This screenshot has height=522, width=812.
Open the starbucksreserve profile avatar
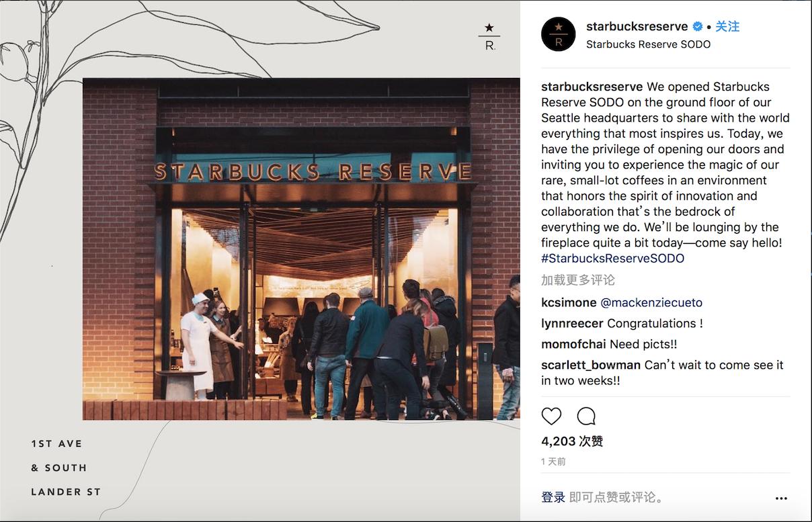[559, 34]
